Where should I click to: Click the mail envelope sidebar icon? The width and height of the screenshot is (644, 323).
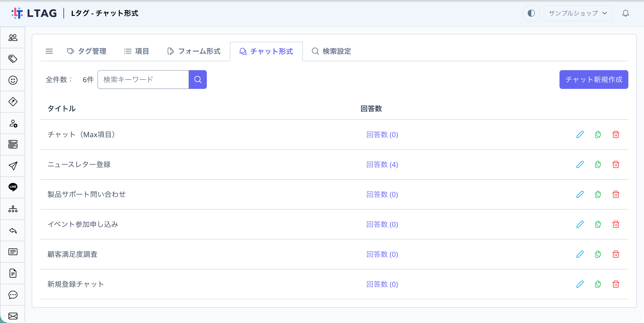pyautogui.click(x=13, y=316)
